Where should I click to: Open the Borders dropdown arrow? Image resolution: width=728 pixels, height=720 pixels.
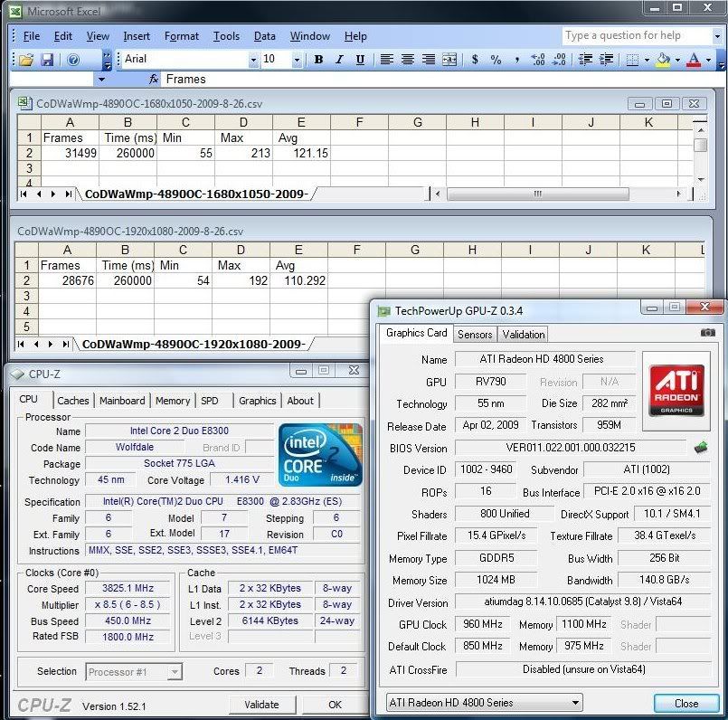[x=647, y=60]
